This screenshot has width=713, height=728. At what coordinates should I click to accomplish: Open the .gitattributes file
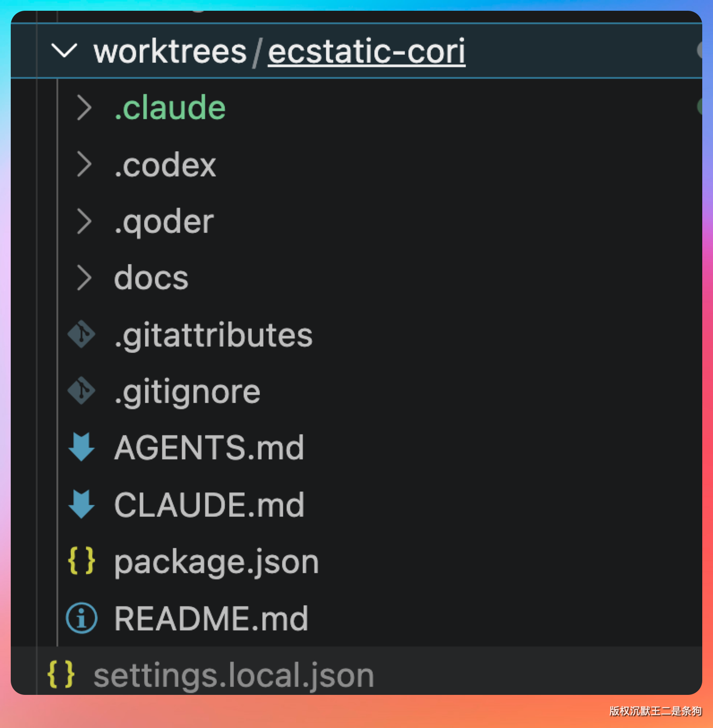point(213,335)
